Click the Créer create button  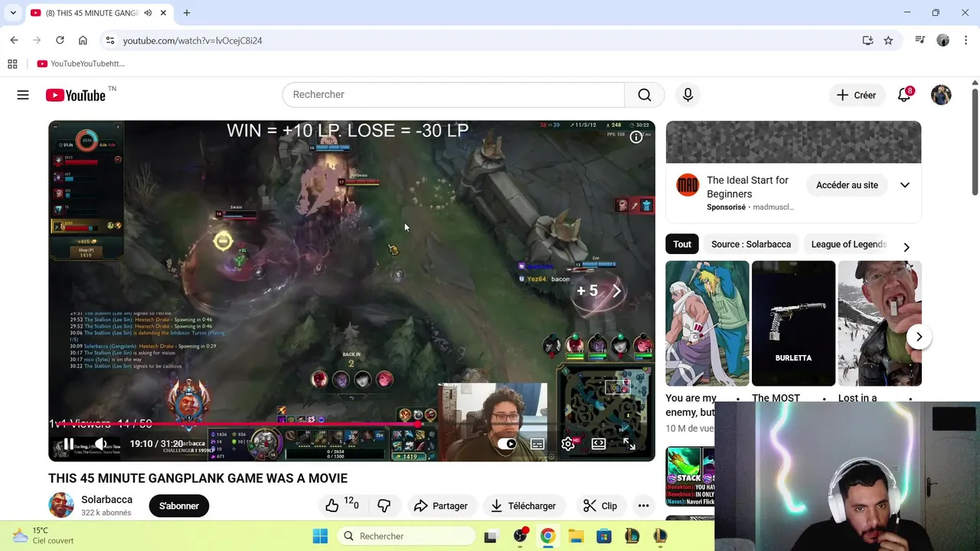(x=857, y=95)
